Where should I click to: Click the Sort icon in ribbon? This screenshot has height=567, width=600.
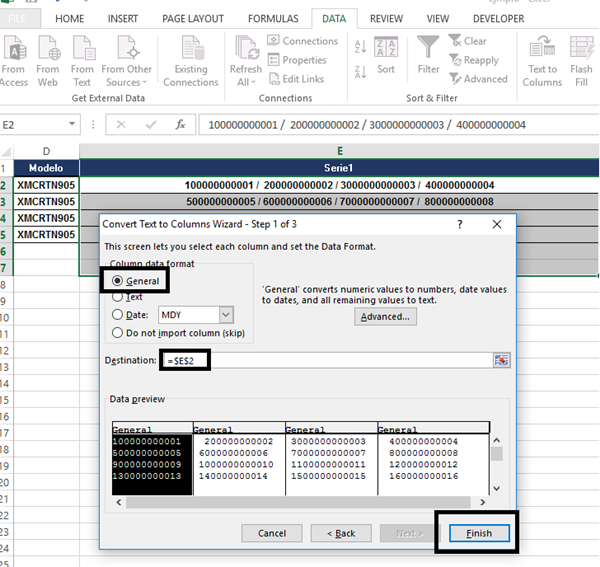coord(385,48)
